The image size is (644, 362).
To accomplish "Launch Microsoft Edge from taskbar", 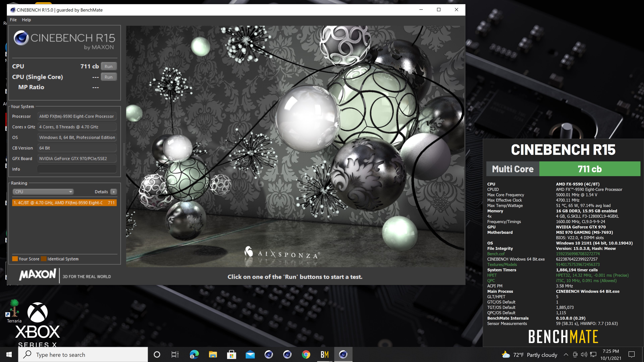I will 194,354.
